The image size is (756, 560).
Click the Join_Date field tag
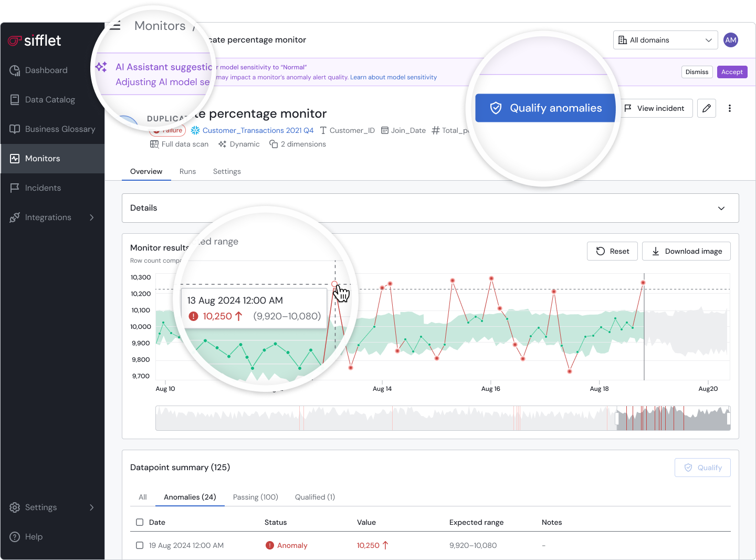pos(403,130)
